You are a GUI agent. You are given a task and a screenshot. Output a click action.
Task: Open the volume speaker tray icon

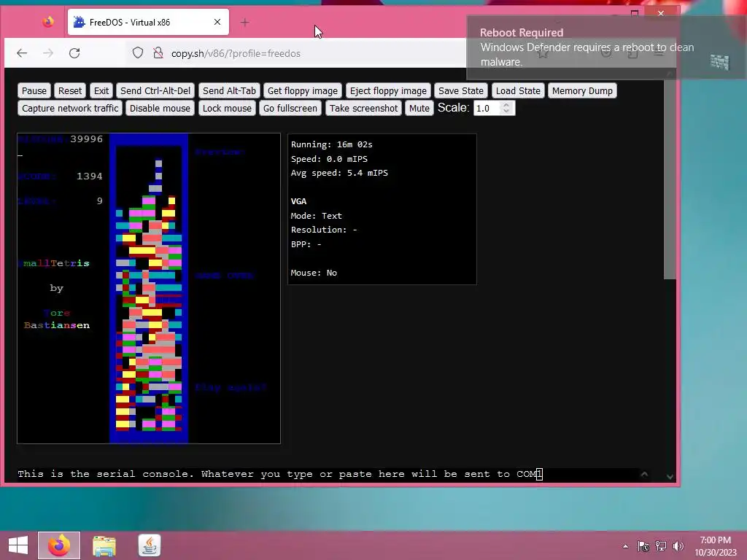coord(678,546)
